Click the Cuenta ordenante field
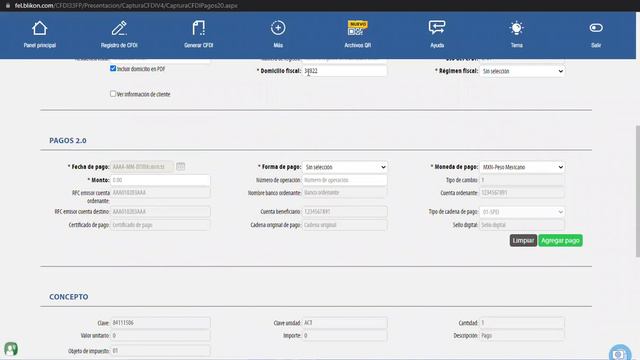Viewport: 640px width, 360px height. (x=522, y=193)
